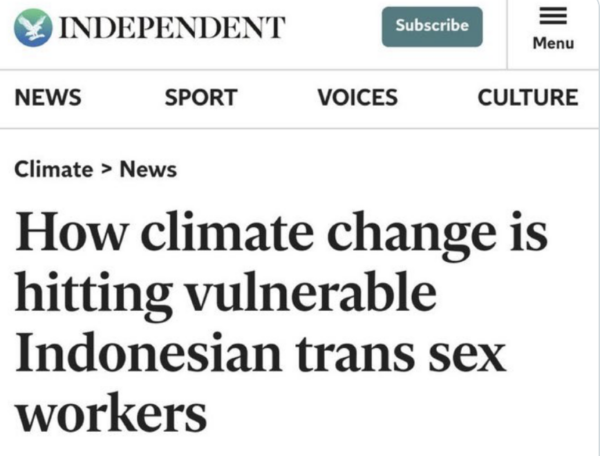
Task: Click the Independent eagle logo icon
Action: tap(32, 27)
